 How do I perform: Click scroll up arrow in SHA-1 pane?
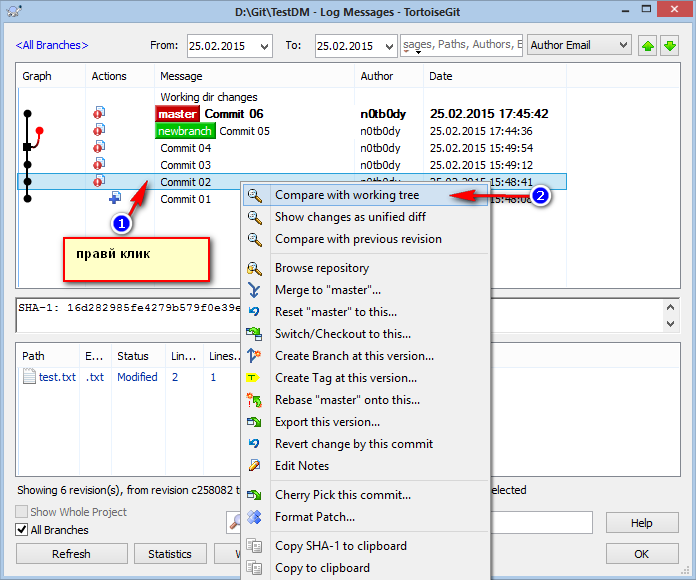pyautogui.click(x=670, y=307)
